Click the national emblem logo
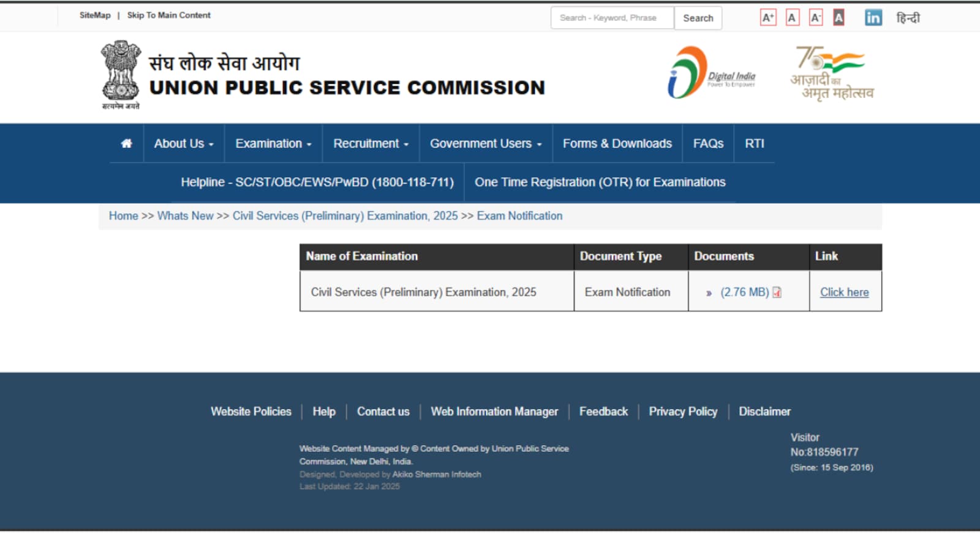The width and height of the screenshot is (980, 551). (x=121, y=75)
